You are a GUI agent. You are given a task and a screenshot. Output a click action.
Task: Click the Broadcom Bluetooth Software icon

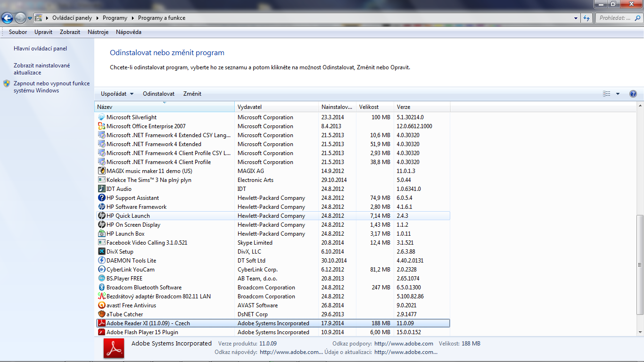101,288
